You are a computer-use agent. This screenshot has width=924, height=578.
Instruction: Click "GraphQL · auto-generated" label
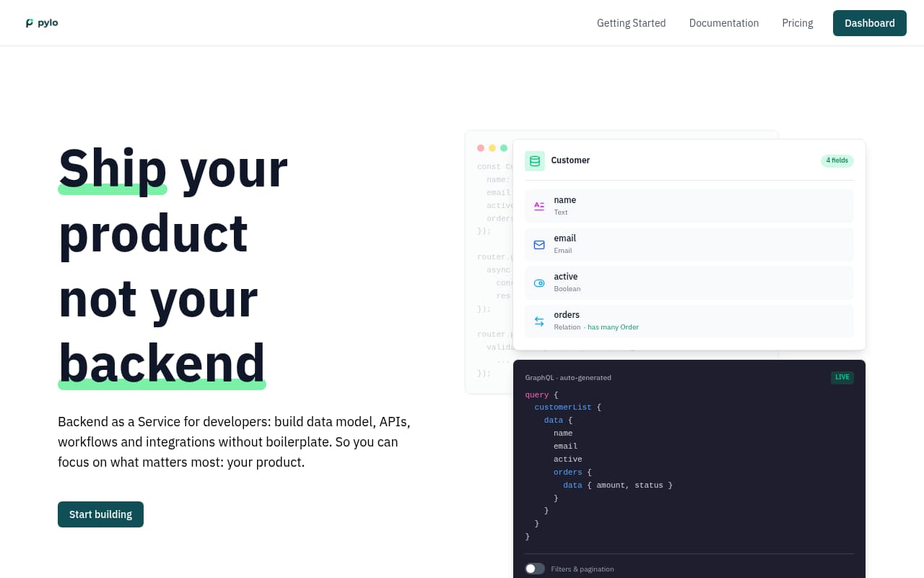tap(568, 378)
